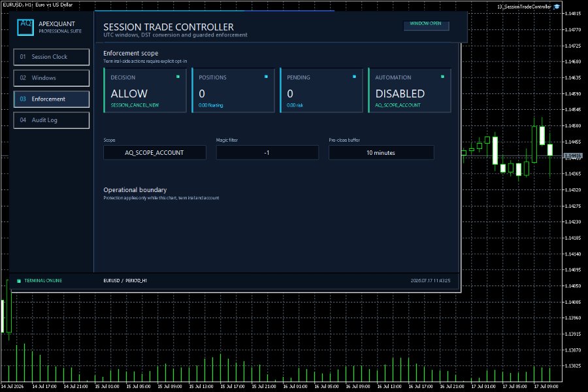The image size is (588, 392).
Task: Click the EURUSD / PERIOD_H1 status text
Action: point(125,280)
